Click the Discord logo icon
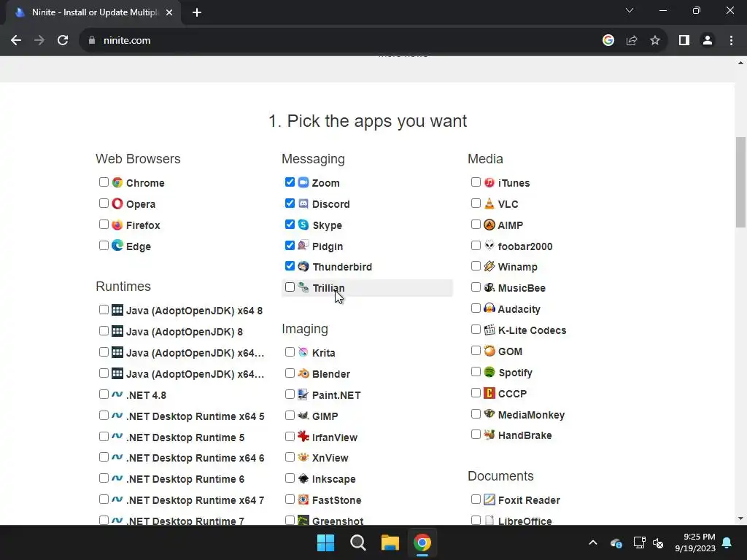Image resolution: width=747 pixels, height=560 pixels. click(x=303, y=203)
